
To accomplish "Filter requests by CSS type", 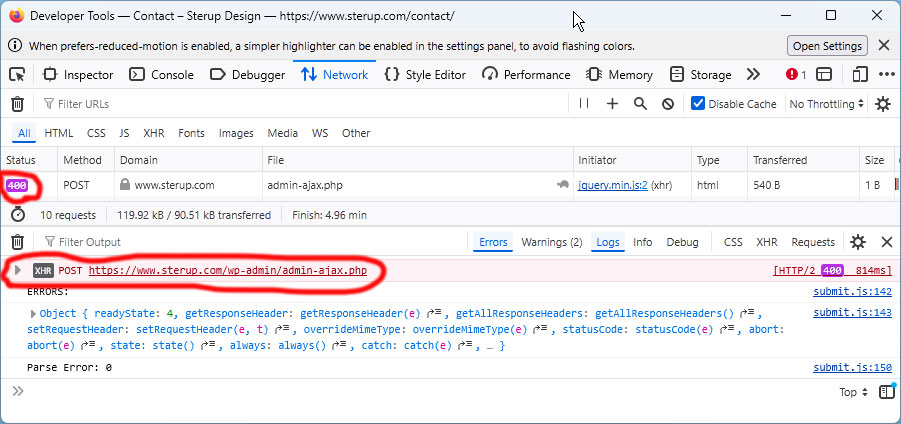I will click(x=96, y=133).
